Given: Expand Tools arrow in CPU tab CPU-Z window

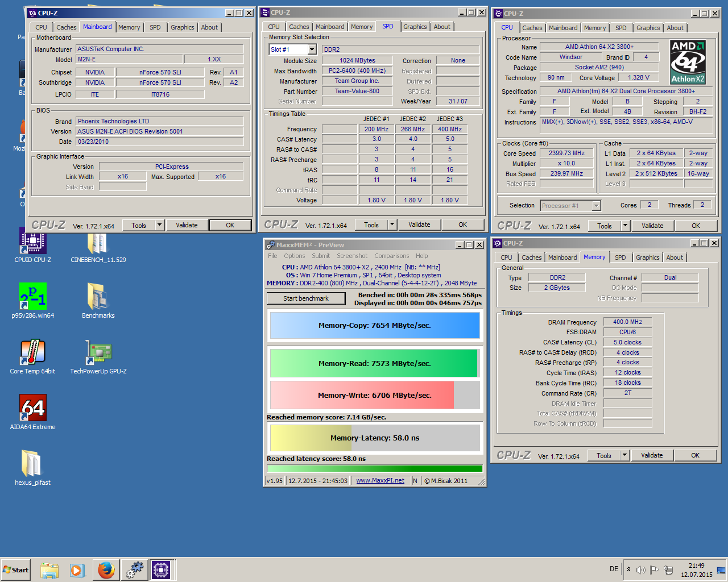Looking at the screenshot, I should click(625, 226).
